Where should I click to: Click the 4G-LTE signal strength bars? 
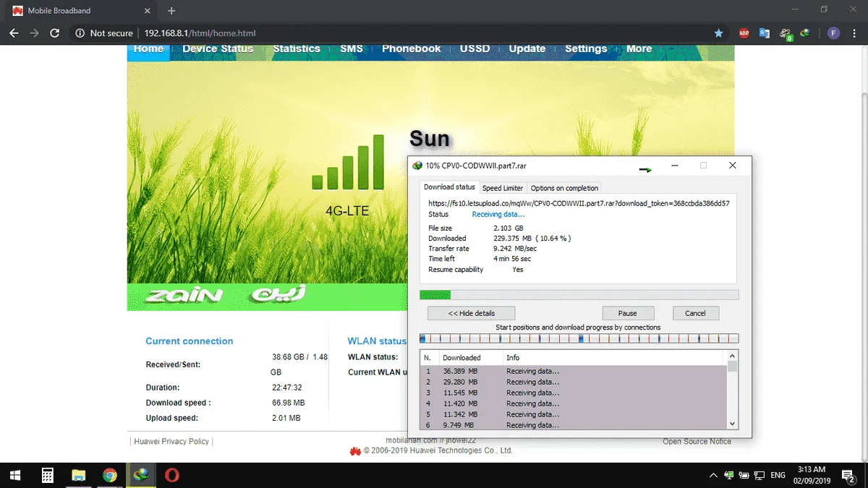coord(348,162)
